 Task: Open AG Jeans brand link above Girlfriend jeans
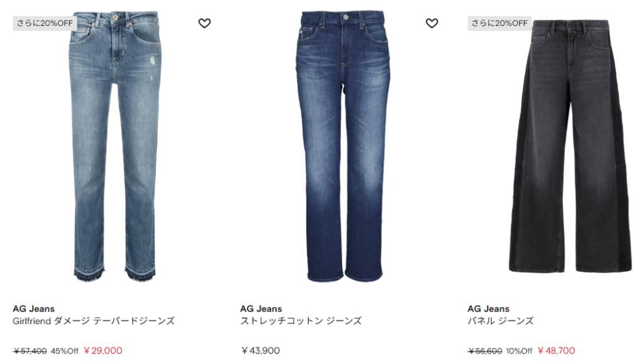[x=34, y=309]
